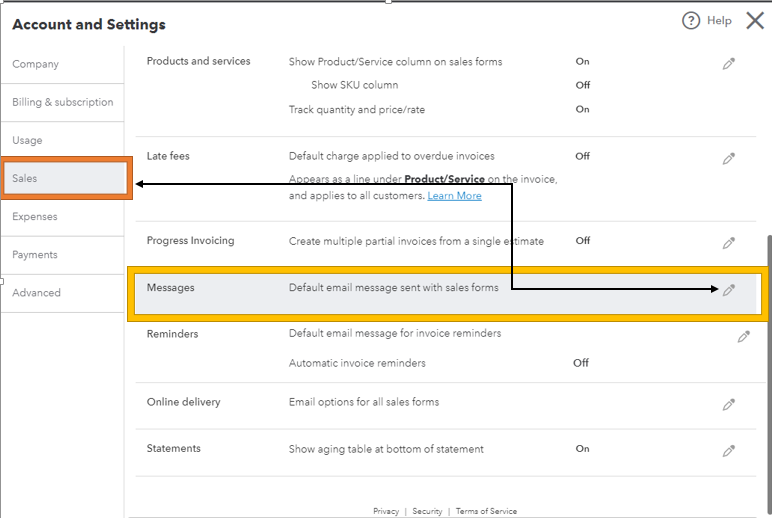Open the Privacy footer link
Screen dimensions: 772x518
coord(386,511)
